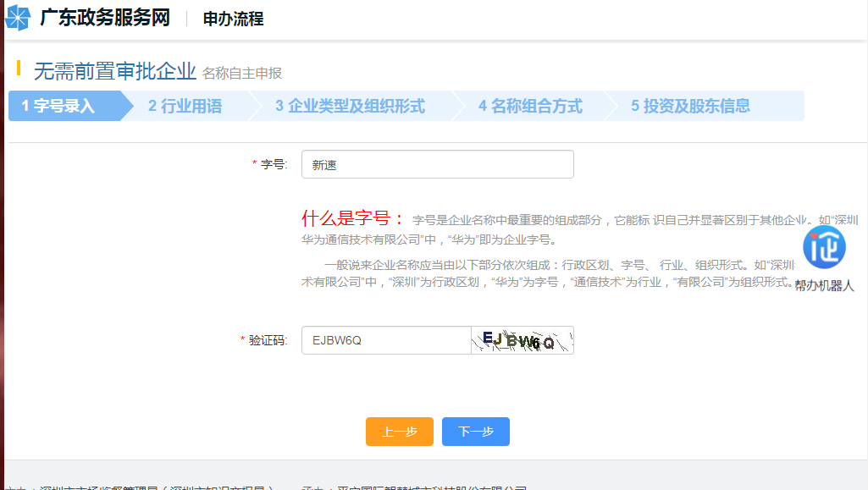Click the 无需前置审批企业 page title

115,72
